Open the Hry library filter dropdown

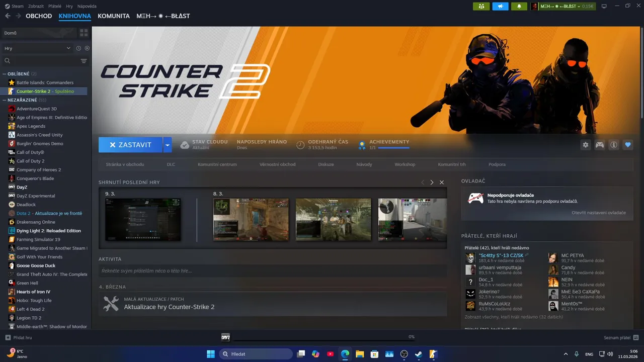(37, 48)
